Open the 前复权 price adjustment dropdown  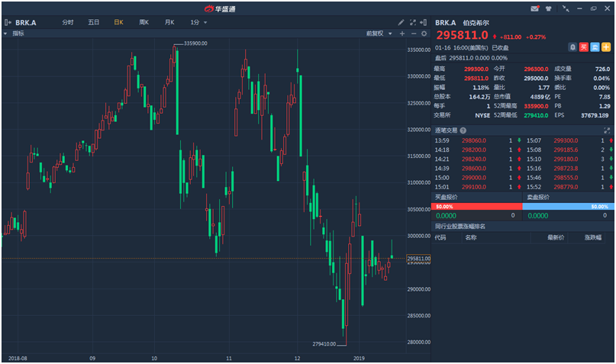pos(379,34)
